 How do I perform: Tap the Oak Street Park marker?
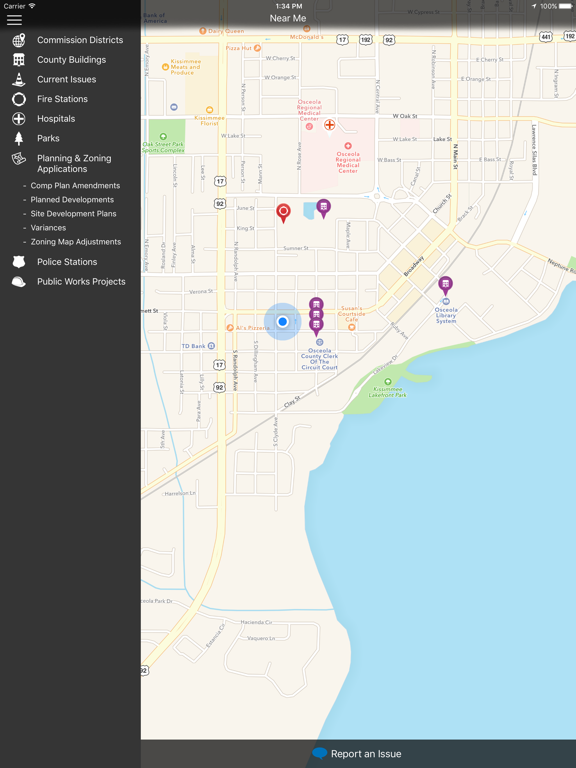tap(163, 137)
